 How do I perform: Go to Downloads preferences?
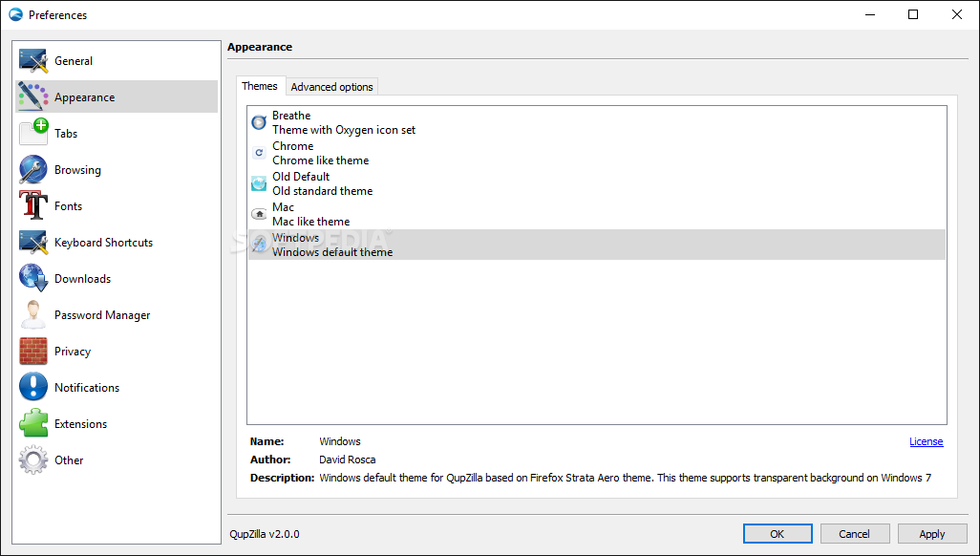pyautogui.click(x=117, y=278)
